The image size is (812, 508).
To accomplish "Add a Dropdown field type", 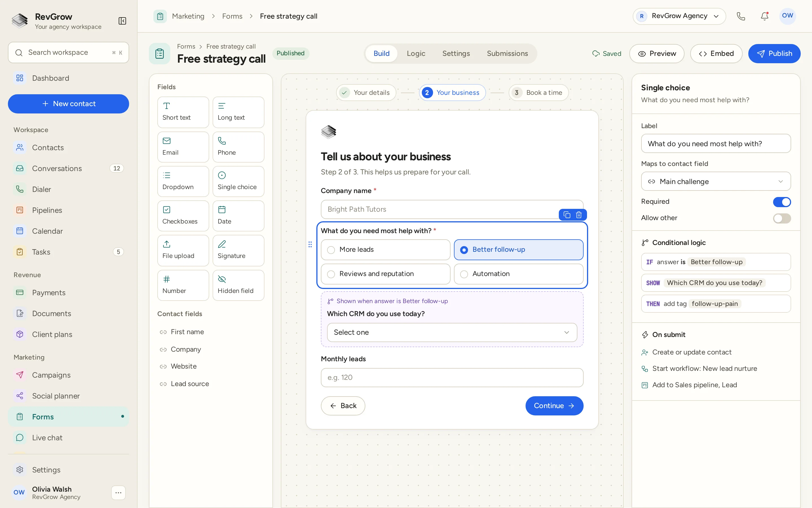I will coord(183,181).
